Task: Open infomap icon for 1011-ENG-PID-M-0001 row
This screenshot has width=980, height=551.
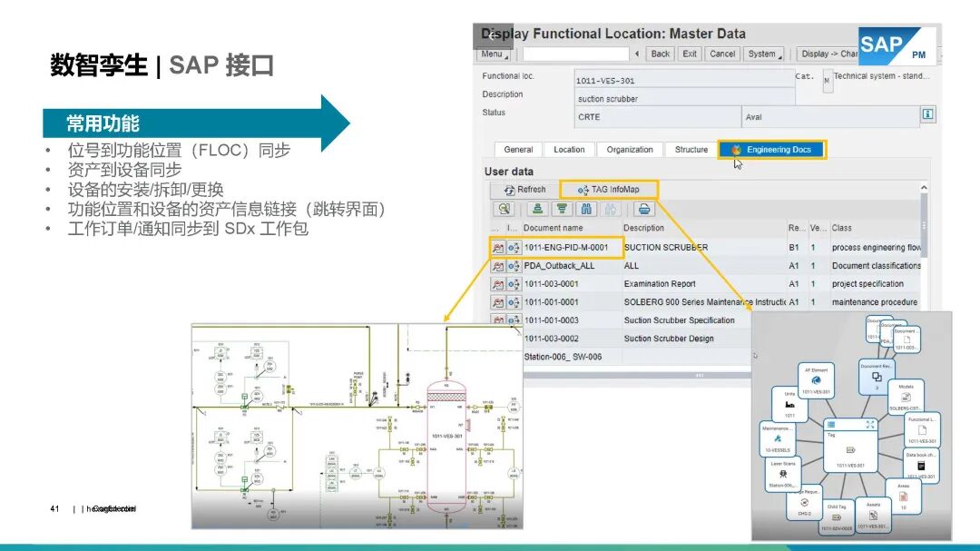Action: 514,248
